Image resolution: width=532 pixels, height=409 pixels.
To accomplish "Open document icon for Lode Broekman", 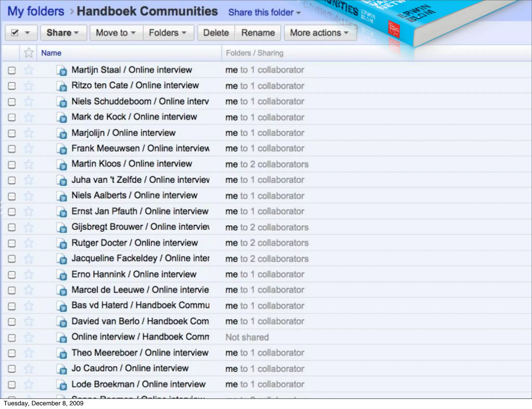I will [62, 385].
